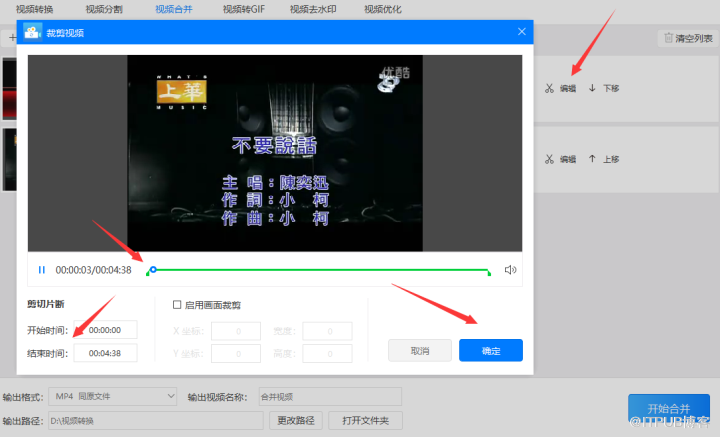
Task: Click scissors edit icon for second video
Action: pos(549,159)
